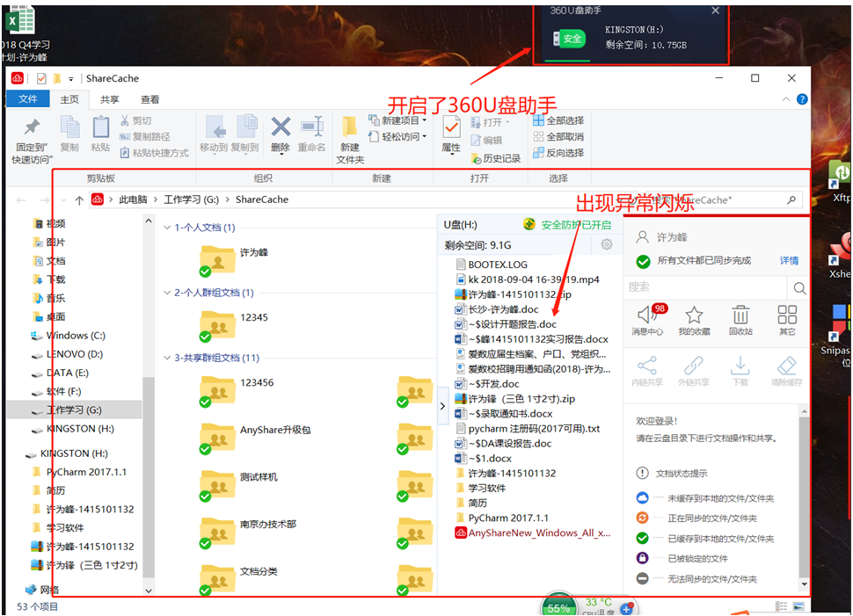This screenshot has width=853, height=616.
Task: Click the Up arrow navigation button
Action: tap(79, 200)
